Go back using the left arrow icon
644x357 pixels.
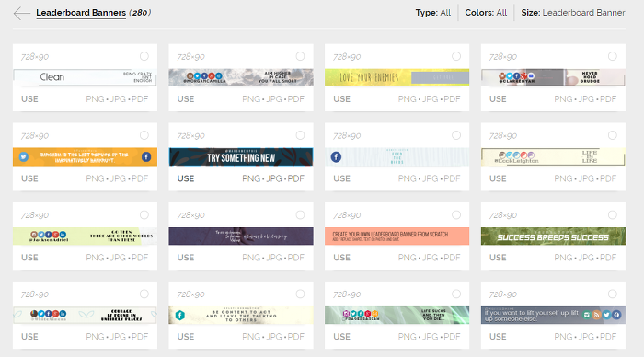[21, 13]
